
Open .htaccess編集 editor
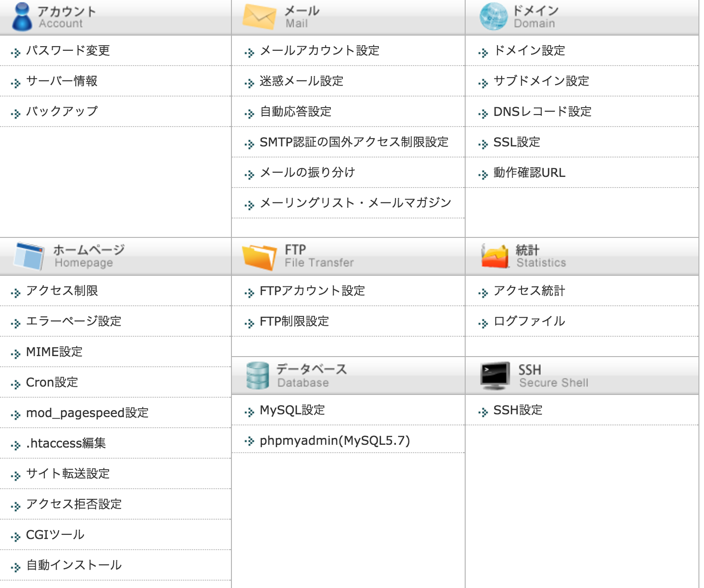[x=66, y=443]
